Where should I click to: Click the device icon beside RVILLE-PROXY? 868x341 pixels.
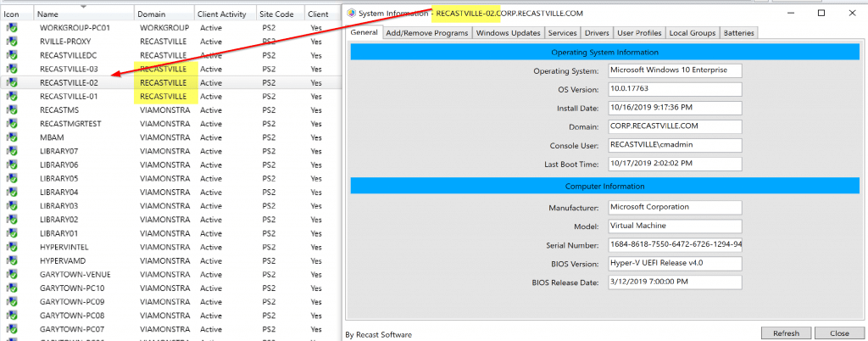pyautogui.click(x=12, y=42)
